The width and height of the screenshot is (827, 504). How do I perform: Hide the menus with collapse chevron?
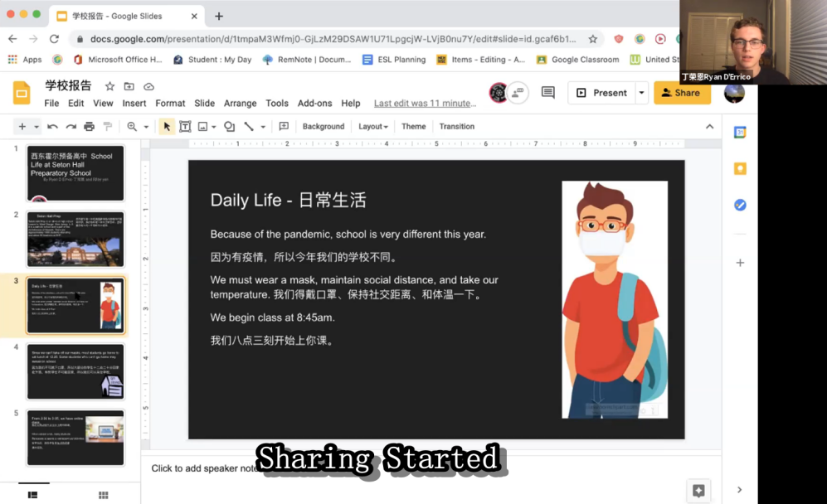pos(709,127)
